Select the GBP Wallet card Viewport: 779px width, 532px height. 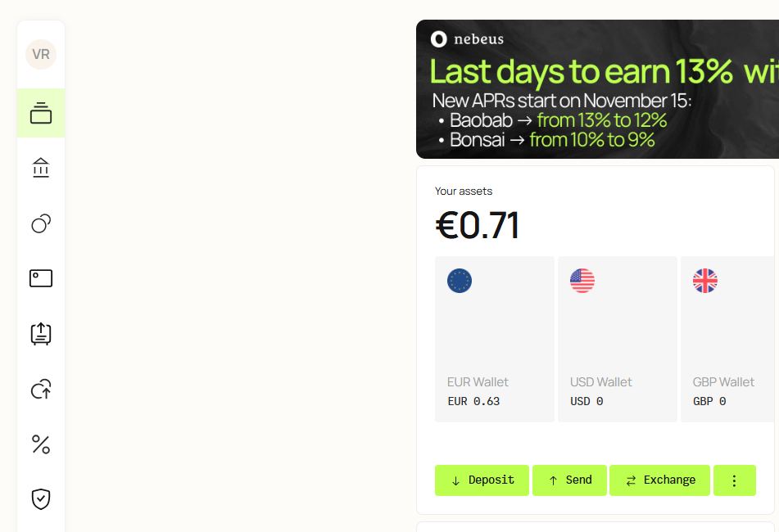[727, 339]
